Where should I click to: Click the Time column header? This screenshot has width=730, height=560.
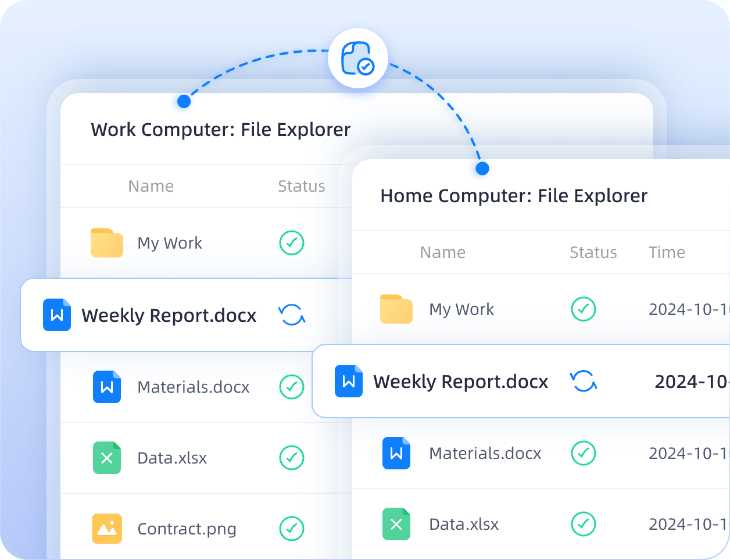pos(667,252)
